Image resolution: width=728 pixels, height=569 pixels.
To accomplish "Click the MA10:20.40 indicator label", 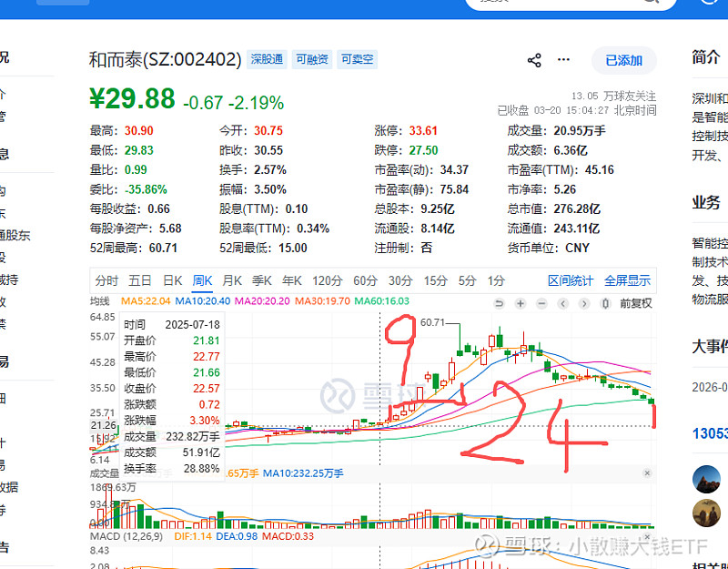I will 202,301.
